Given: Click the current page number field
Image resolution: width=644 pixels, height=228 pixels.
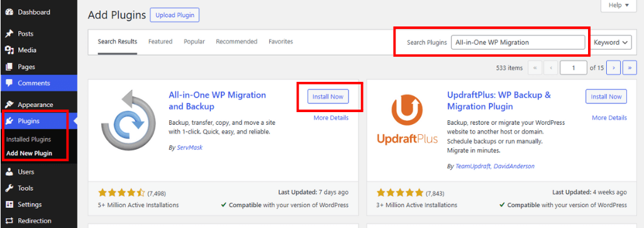Looking at the screenshot, I should pos(574,68).
